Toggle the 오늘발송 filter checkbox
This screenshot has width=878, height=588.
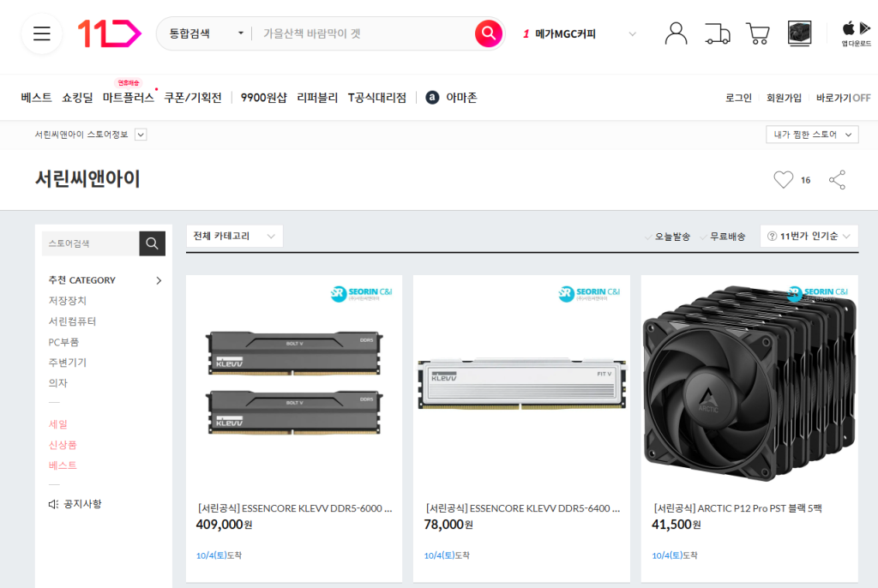pyautogui.click(x=668, y=237)
